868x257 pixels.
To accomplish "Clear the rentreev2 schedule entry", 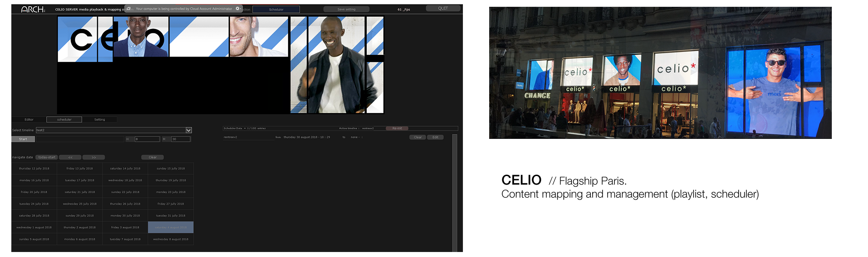I will [x=418, y=137].
